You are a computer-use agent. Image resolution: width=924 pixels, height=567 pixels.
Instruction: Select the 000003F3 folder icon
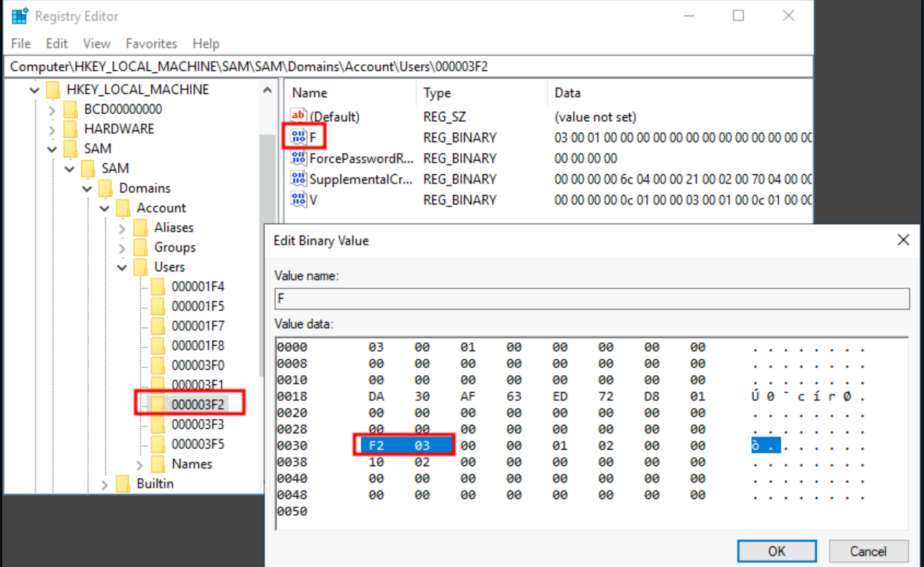(158, 425)
